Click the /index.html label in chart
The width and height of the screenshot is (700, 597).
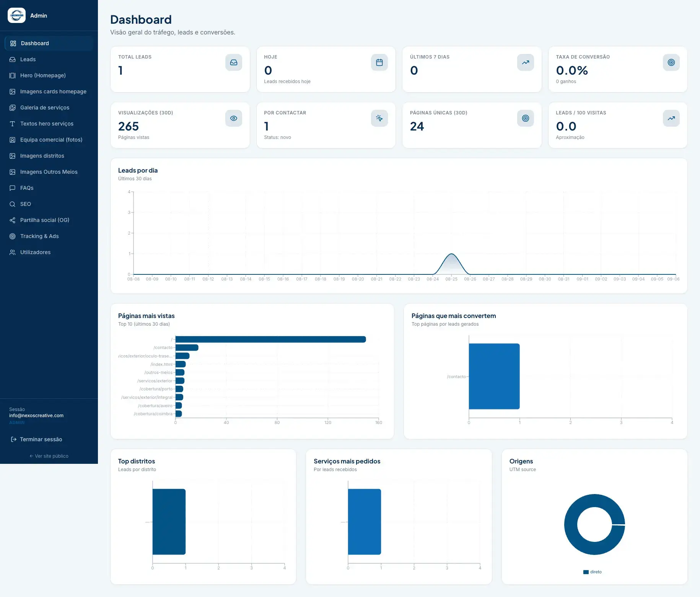(161, 364)
